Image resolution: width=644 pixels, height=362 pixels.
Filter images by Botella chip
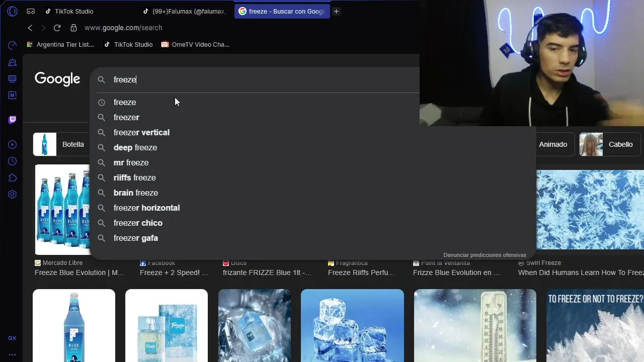[61, 144]
